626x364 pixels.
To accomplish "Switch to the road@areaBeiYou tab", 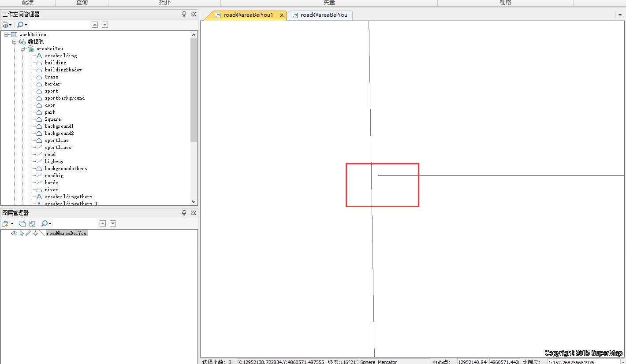I will pos(324,15).
